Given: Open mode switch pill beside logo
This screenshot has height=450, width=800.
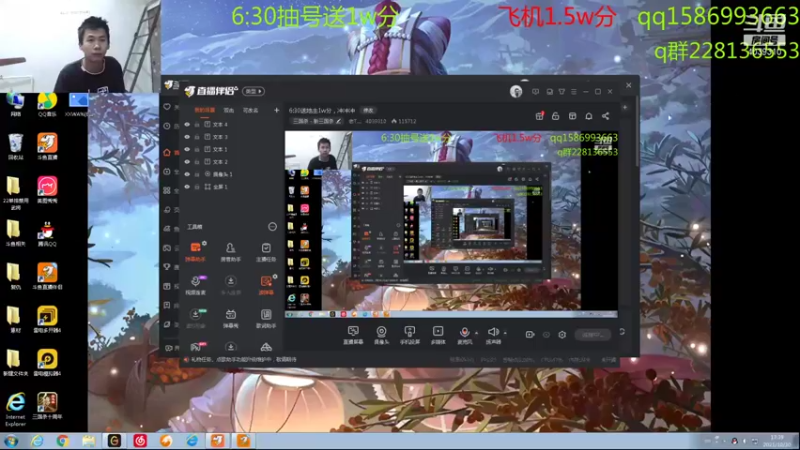Looking at the screenshot, I should 254,91.
